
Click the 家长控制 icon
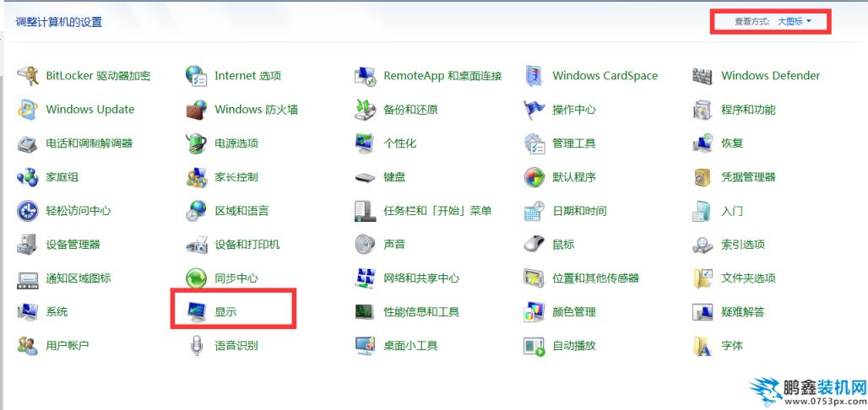tap(196, 177)
